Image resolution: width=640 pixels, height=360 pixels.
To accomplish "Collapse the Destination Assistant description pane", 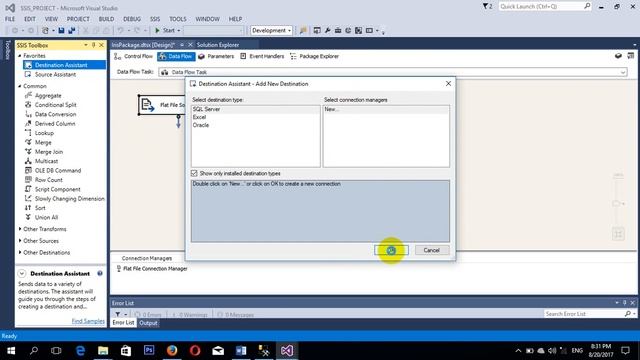I will [22, 273].
